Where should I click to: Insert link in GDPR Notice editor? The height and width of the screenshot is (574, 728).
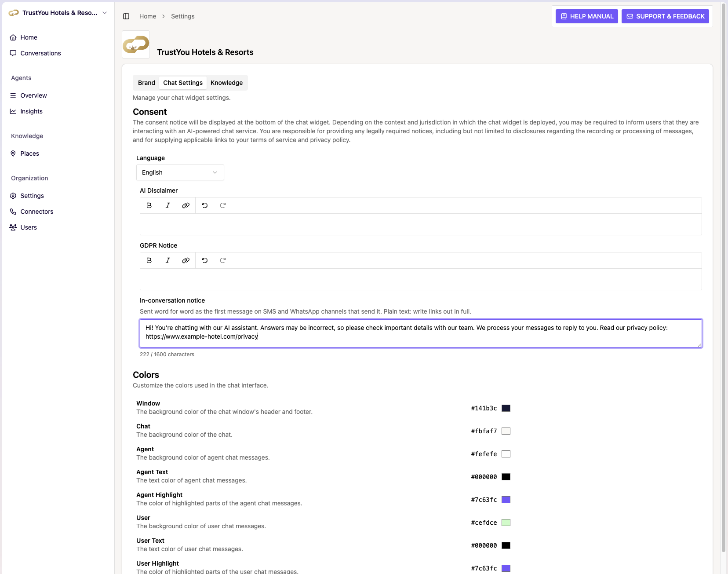pyautogui.click(x=186, y=260)
